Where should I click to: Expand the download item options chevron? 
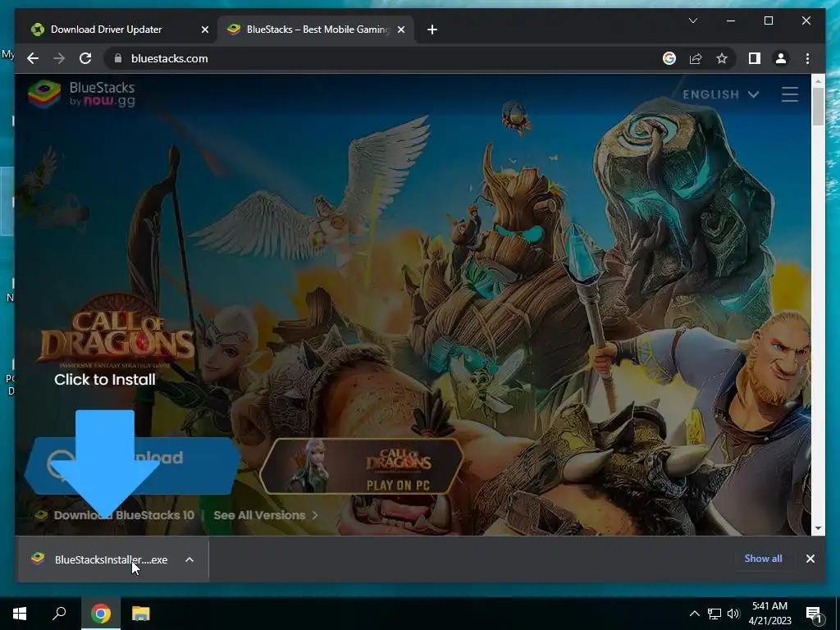pyautogui.click(x=189, y=559)
